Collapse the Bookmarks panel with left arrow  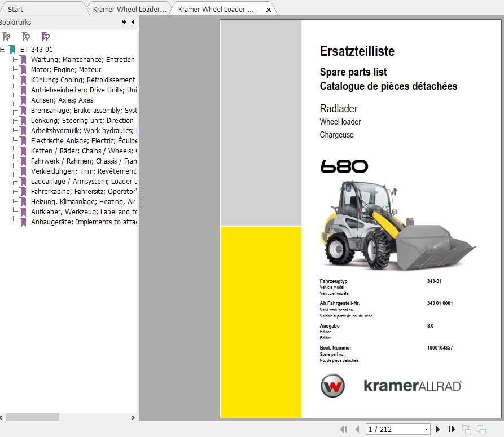pos(133,22)
